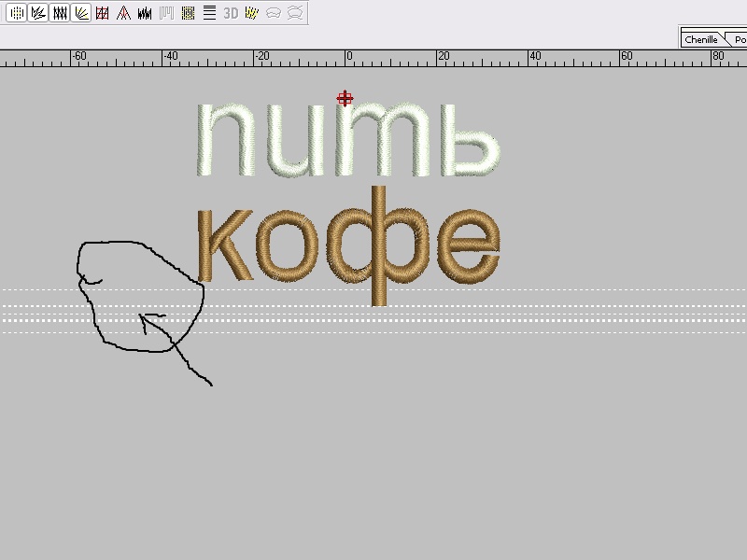Click the red grid stitch spacing icon
The height and width of the screenshot is (560, 747).
point(103,13)
